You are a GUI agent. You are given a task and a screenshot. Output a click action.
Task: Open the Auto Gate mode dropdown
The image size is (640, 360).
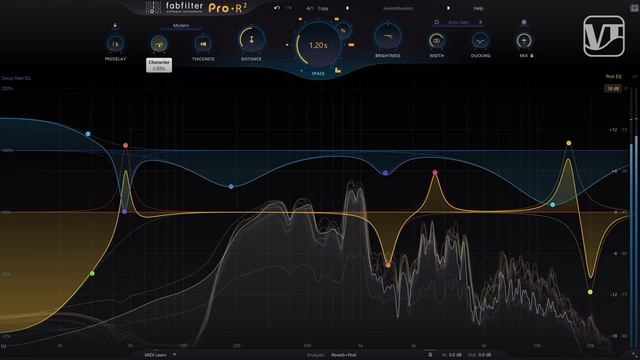(x=458, y=22)
